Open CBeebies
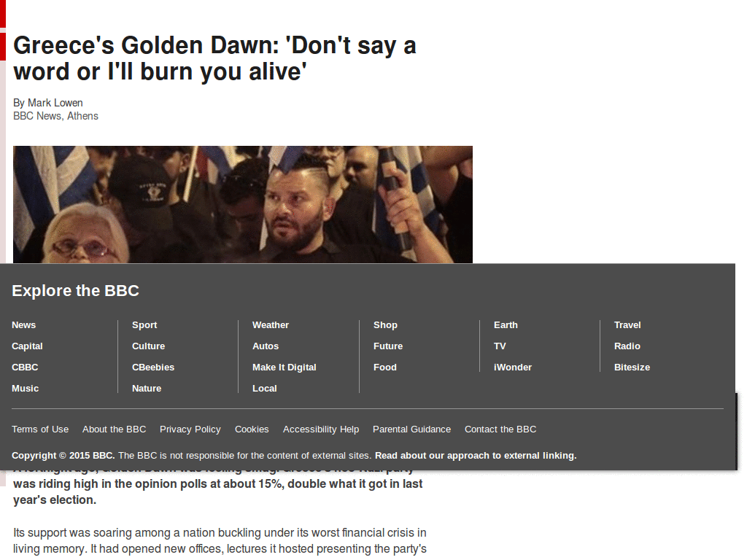The image size is (747, 560). point(153,367)
